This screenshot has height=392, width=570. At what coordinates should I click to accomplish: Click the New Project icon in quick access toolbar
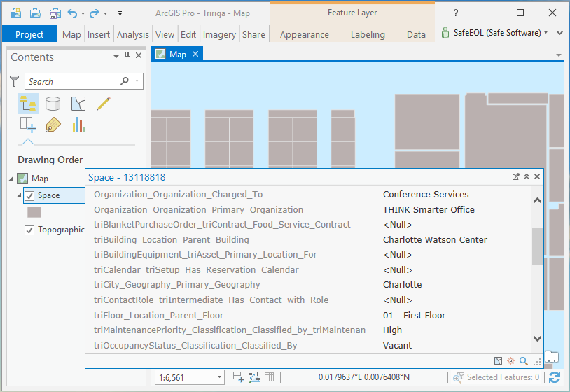[x=15, y=13]
